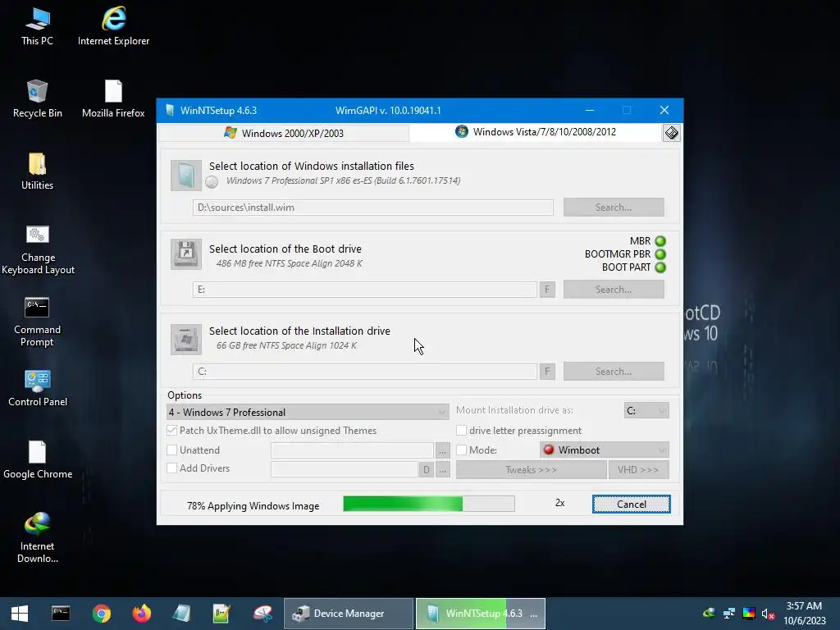The height and width of the screenshot is (630, 840).
Task: Click the CD icon beside Windows 7 info
Action: (212, 181)
